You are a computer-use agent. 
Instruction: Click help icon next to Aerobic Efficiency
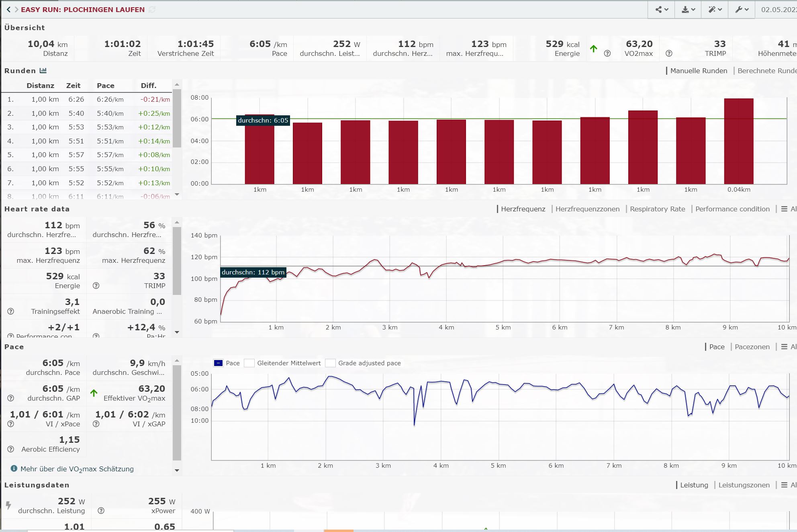(11, 449)
